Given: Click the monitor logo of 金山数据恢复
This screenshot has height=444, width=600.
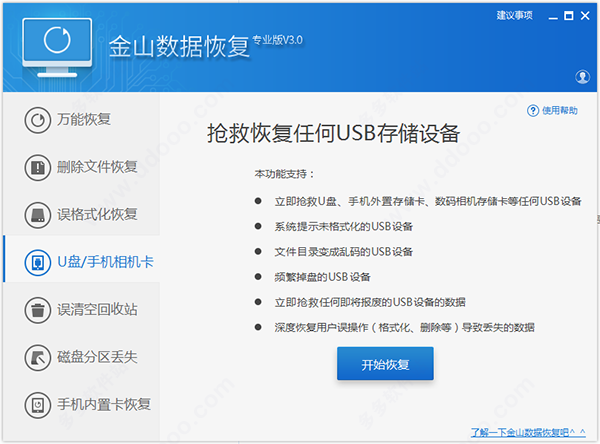Looking at the screenshot, I should (x=57, y=47).
